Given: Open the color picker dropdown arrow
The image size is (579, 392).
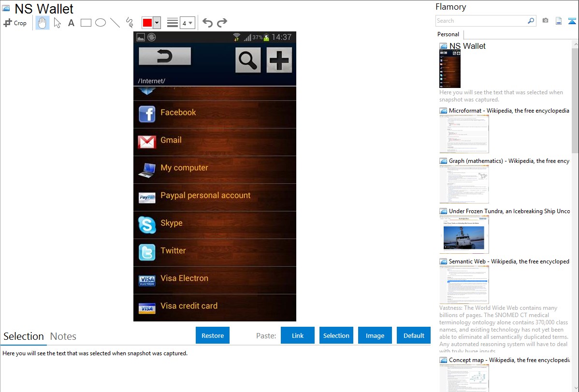Looking at the screenshot, I should point(157,23).
